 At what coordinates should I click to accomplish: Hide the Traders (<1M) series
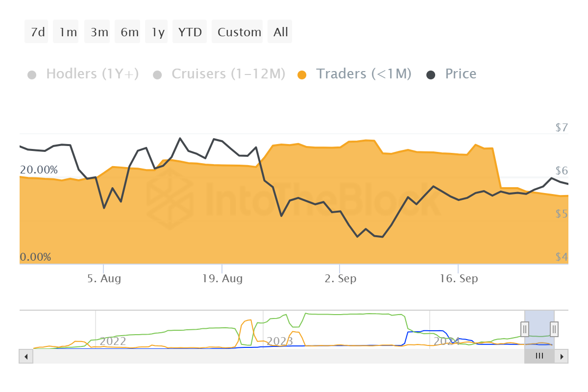point(364,73)
